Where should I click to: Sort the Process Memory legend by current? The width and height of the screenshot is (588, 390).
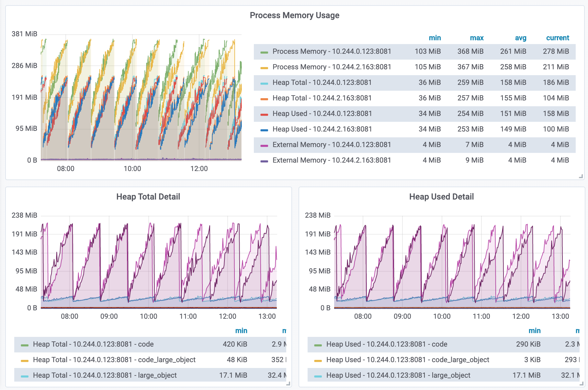click(558, 38)
